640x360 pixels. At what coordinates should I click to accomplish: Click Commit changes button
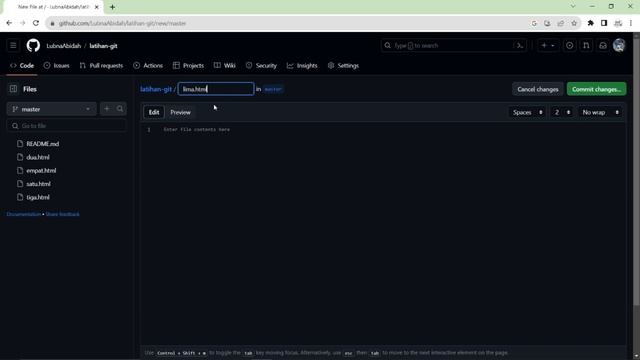[596, 89]
